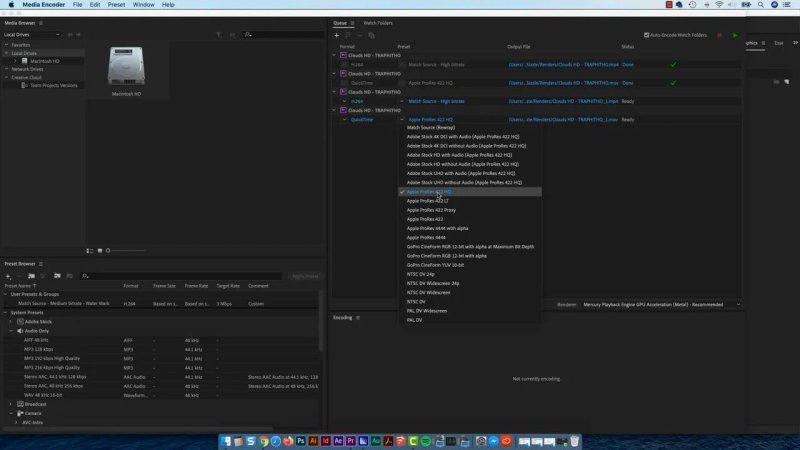This screenshot has height=450, width=800.
Task: Click the Import Presets icon in Preset Browser
Action: click(x=57, y=276)
